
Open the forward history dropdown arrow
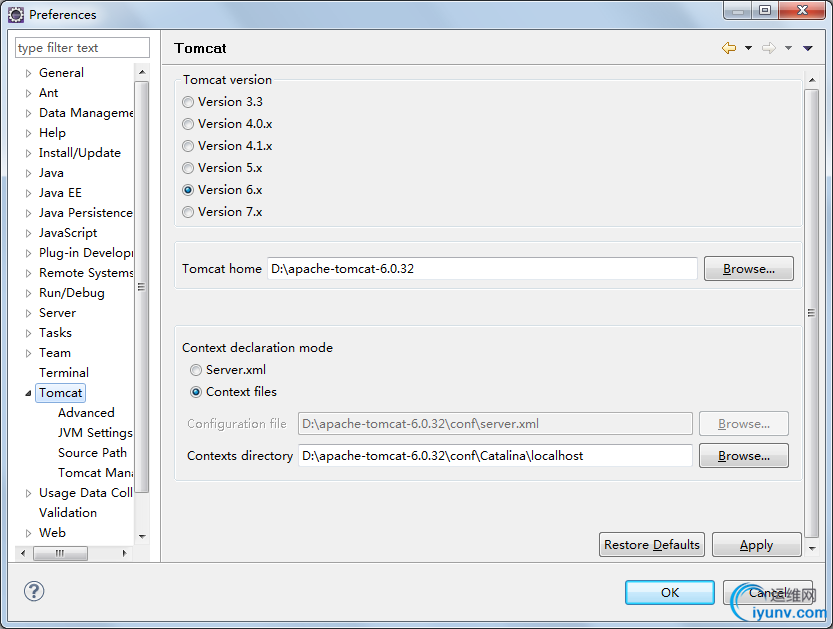point(788,48)
